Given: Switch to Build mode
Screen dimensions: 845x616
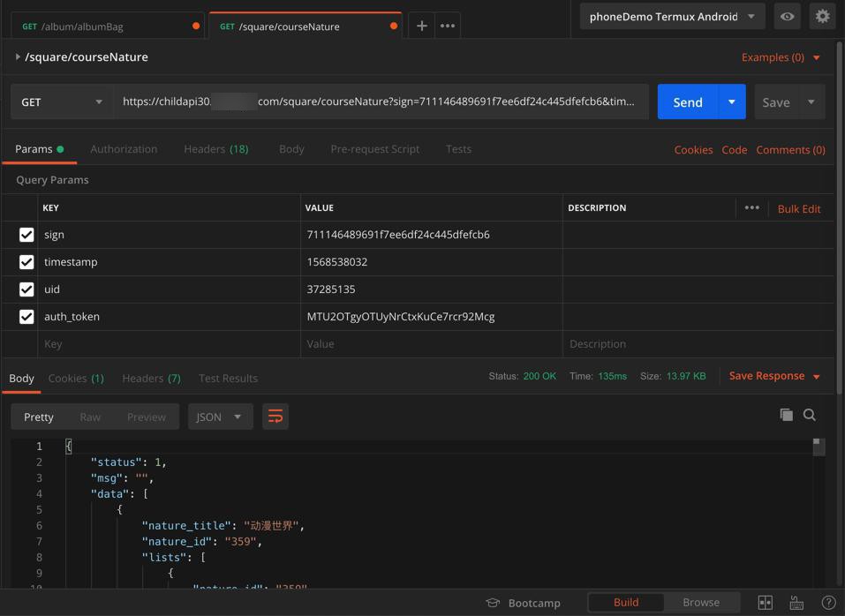Looking at the screenshot, I should click(x=626, y=603).
